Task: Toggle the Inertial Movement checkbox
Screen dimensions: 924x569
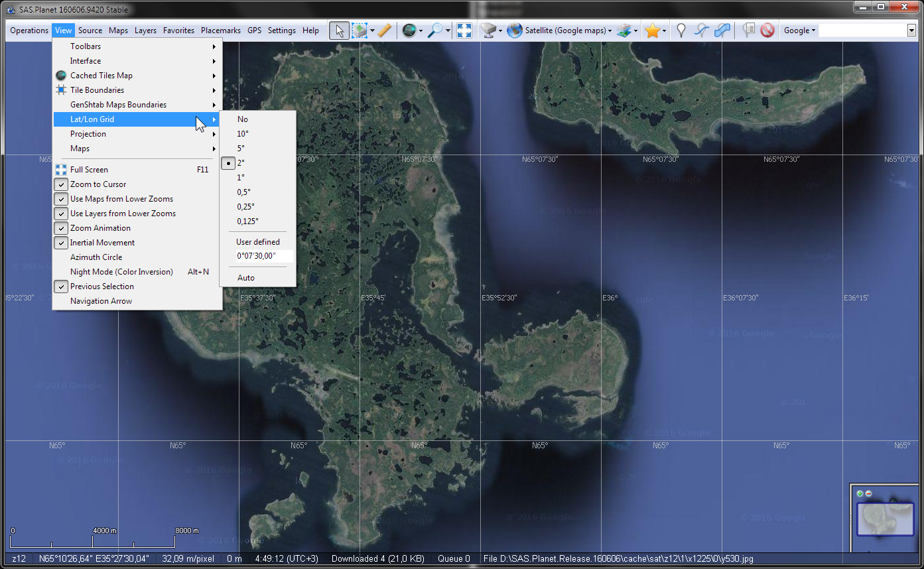Action: point(102,243)
